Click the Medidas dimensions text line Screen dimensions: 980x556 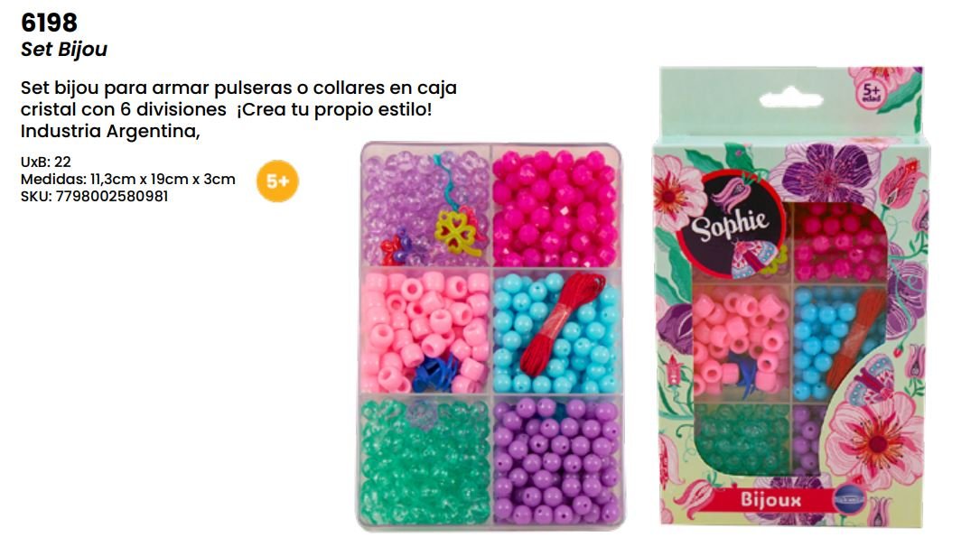[x=127, y=180]
